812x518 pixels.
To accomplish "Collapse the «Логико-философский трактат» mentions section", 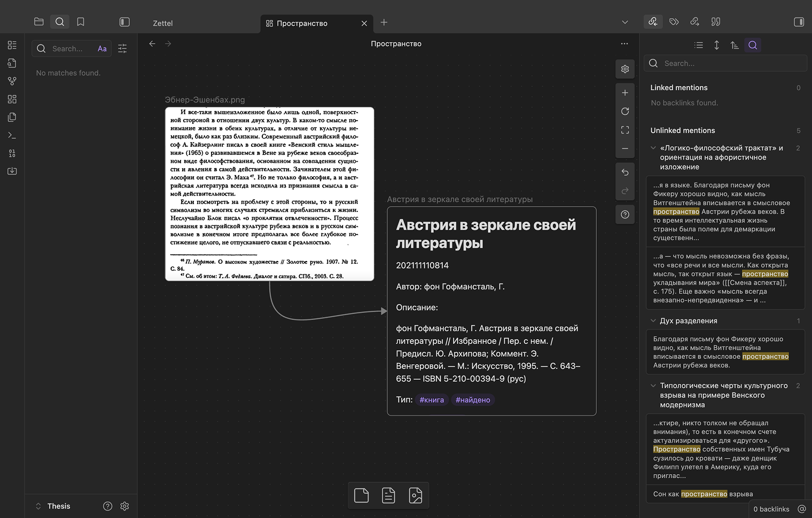I will click(653, 147).
